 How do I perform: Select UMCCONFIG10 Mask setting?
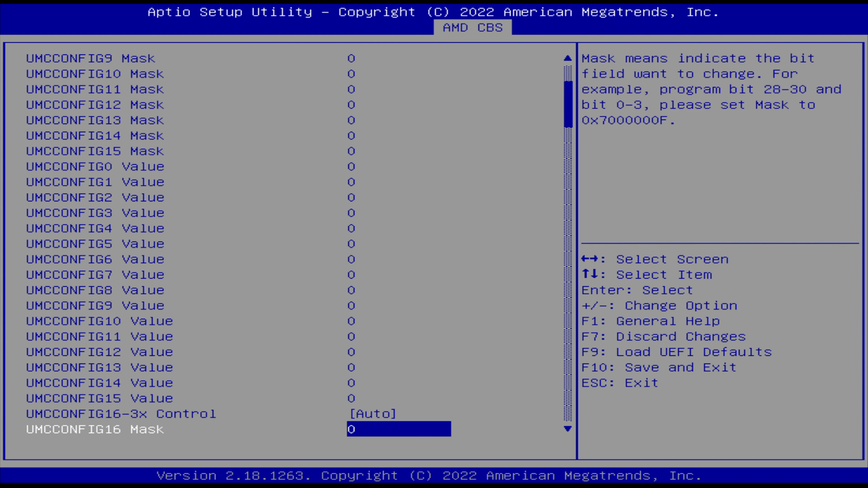coord(95,74)
